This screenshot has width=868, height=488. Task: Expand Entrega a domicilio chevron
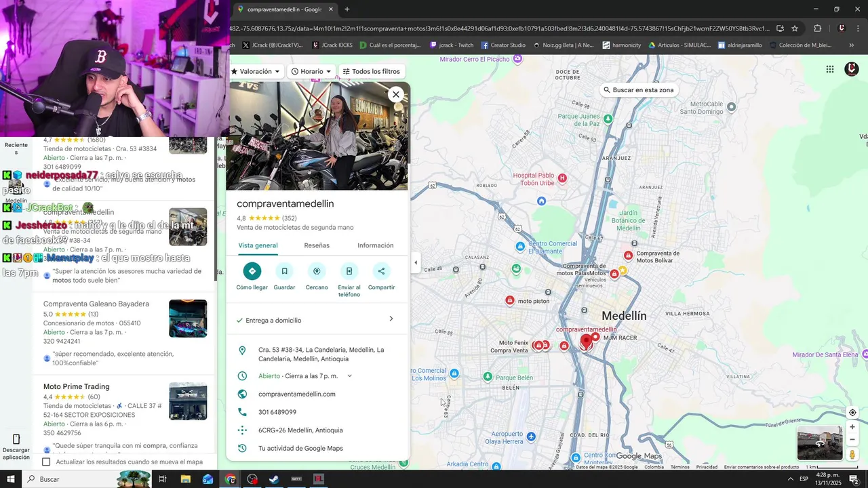(391, 319)
